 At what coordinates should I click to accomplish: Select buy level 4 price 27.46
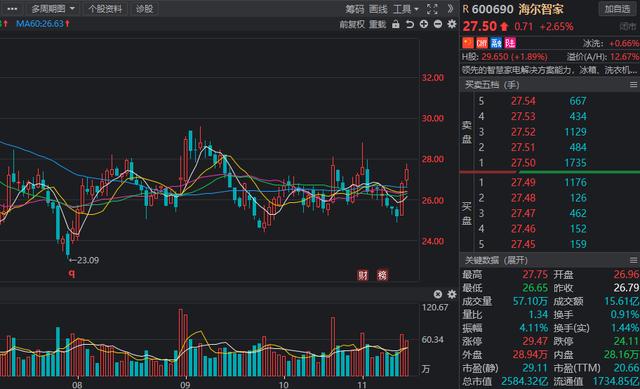523,229
